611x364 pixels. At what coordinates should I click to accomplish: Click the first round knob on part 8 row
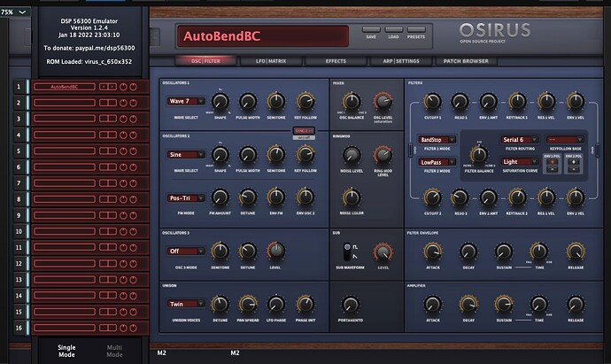pyautogui.click(x=123, y=199)
